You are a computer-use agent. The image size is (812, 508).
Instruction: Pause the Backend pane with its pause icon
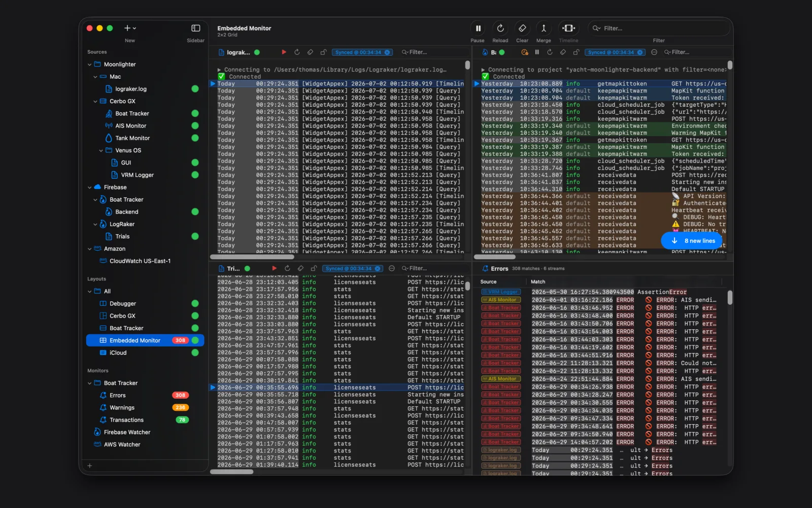537,52
